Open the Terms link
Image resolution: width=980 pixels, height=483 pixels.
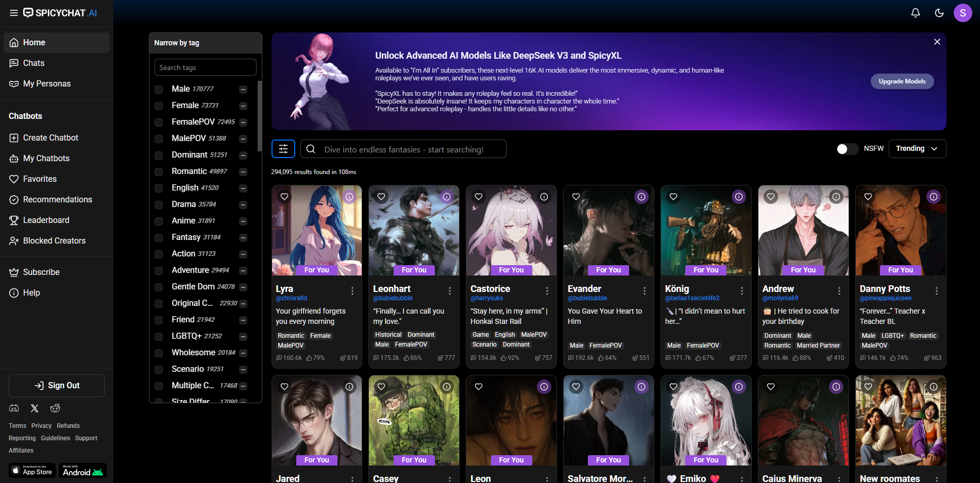18,426
